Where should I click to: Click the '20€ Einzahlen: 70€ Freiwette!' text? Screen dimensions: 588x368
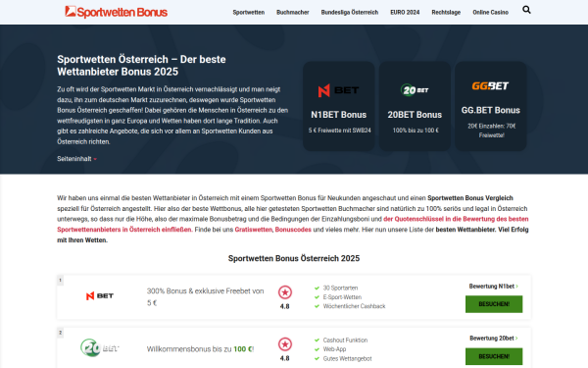pos(492,131)
